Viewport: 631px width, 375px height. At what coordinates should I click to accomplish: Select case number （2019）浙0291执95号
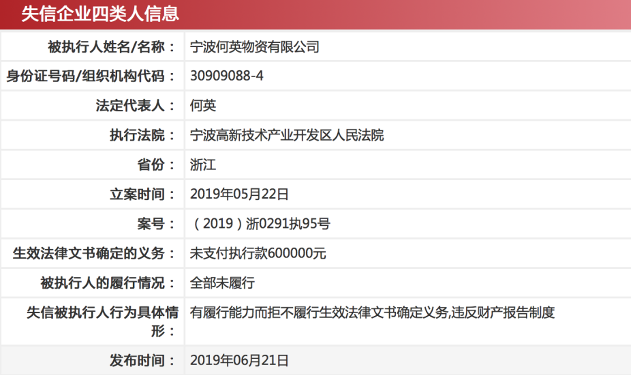click(x=260, y=224)
